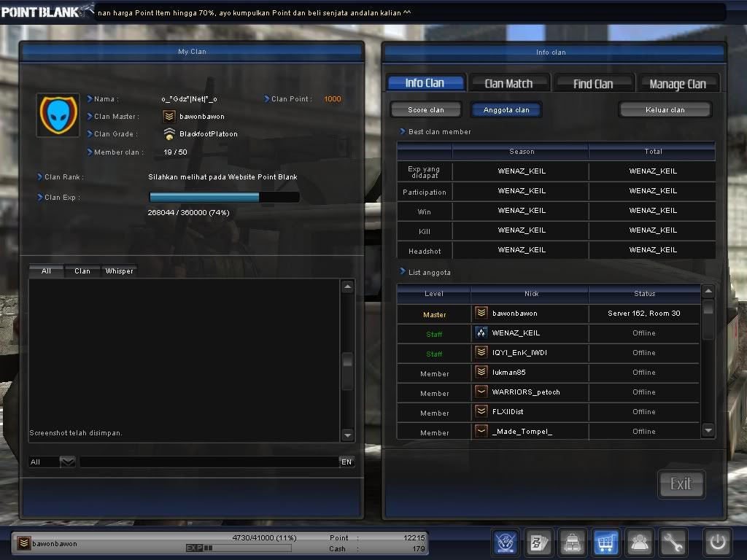Click clan name o_*Gdz*|Net|*_o
The image size is (747, 560).
point(189,98)
